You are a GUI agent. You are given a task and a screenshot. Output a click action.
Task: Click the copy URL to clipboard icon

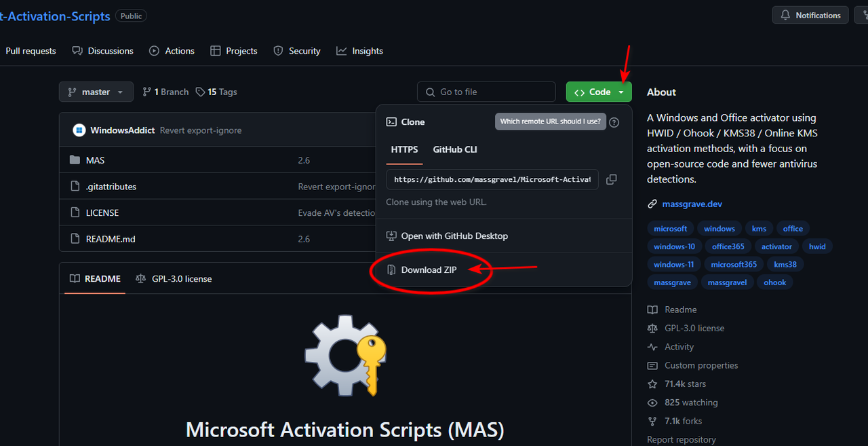click(x=611, y=179)
